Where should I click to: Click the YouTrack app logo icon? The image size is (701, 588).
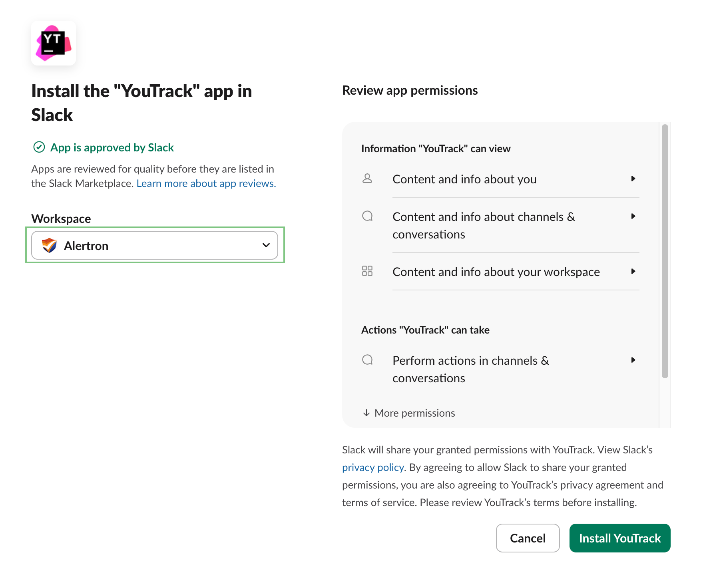[x=54, y=43]
